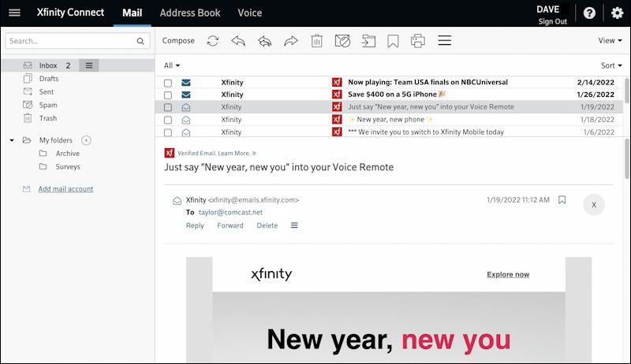Viewport: 631px width, 364px height.
Task: Click the search magnifier icon
Action: click(x=140, y=41)
